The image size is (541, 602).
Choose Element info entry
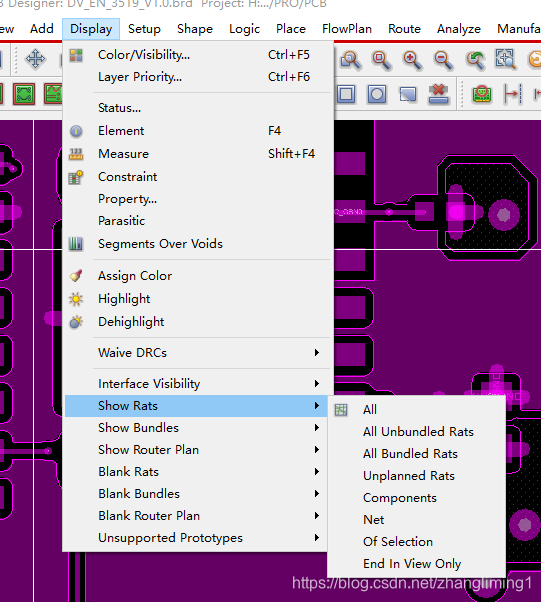(198, 131)
